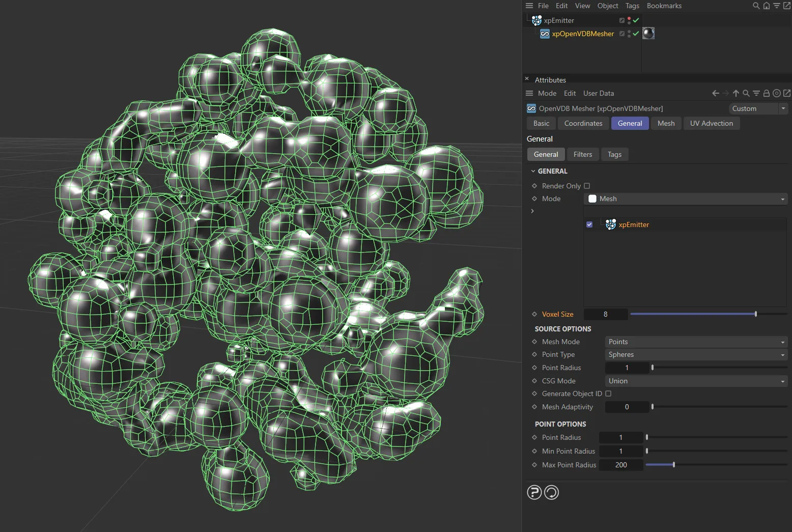
Task: Lock the Attributes manager
Action: pyautogui.click(x=766, y=93)
